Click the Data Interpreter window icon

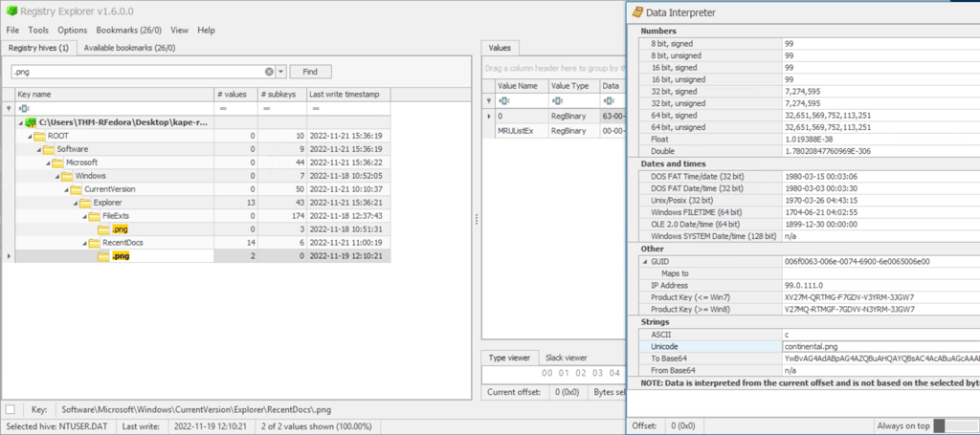636,11
